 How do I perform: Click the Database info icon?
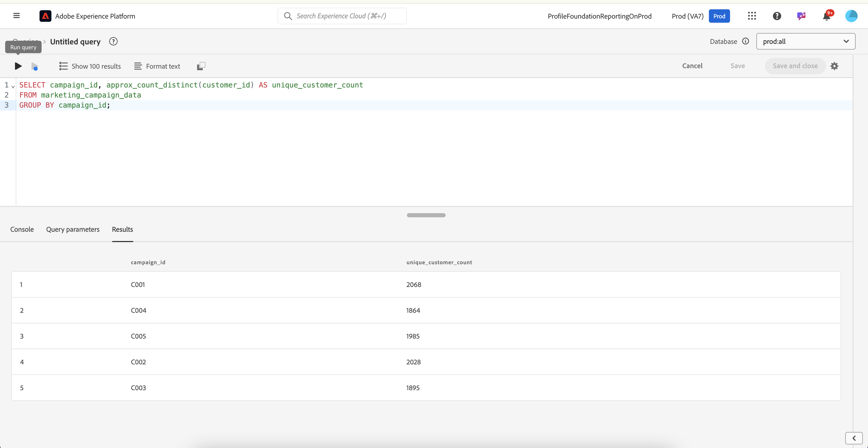point(745,41)
